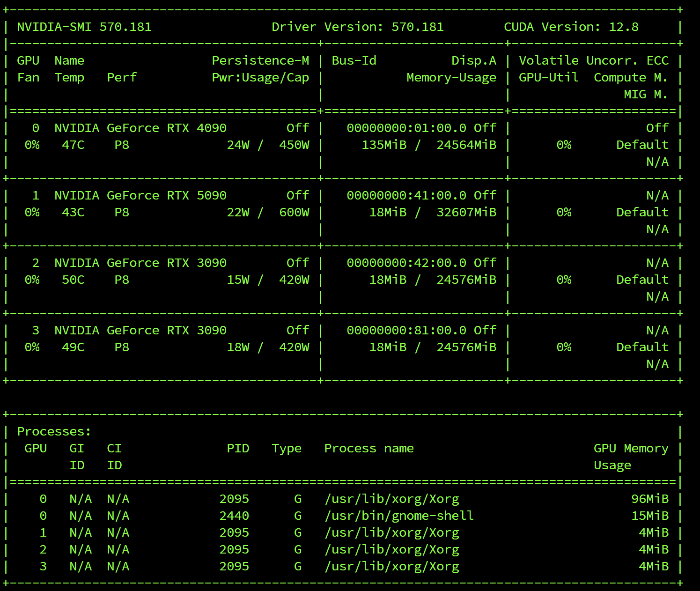
Task: Click the 'P8' perf state in RTX 4090 row
Action: pos(122,145)
